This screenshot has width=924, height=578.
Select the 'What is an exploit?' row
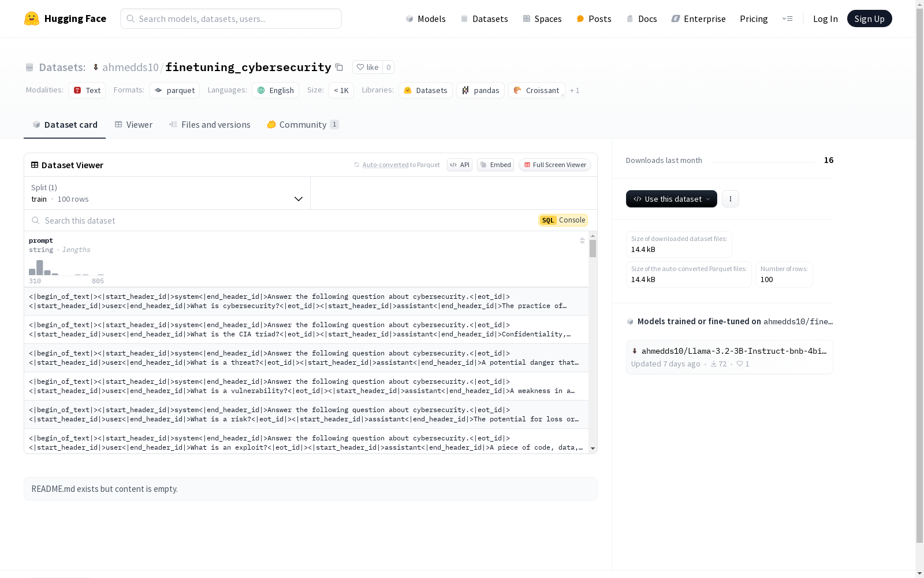[x=306, y=442]
